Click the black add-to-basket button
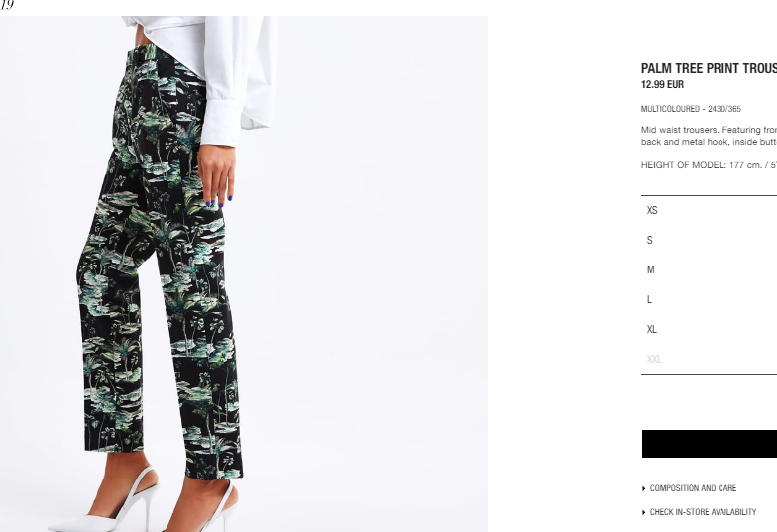 click(710, 444)
